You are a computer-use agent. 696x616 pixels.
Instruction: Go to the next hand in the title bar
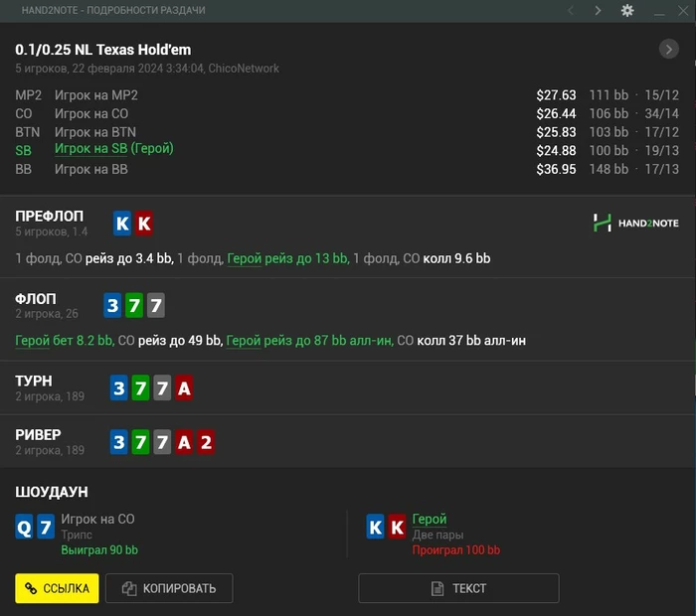598,10
